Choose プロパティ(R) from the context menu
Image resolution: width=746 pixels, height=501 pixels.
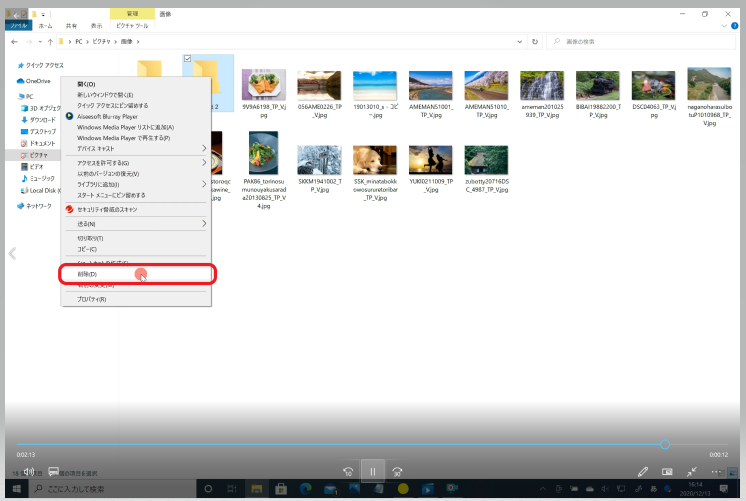click(92, 299)
